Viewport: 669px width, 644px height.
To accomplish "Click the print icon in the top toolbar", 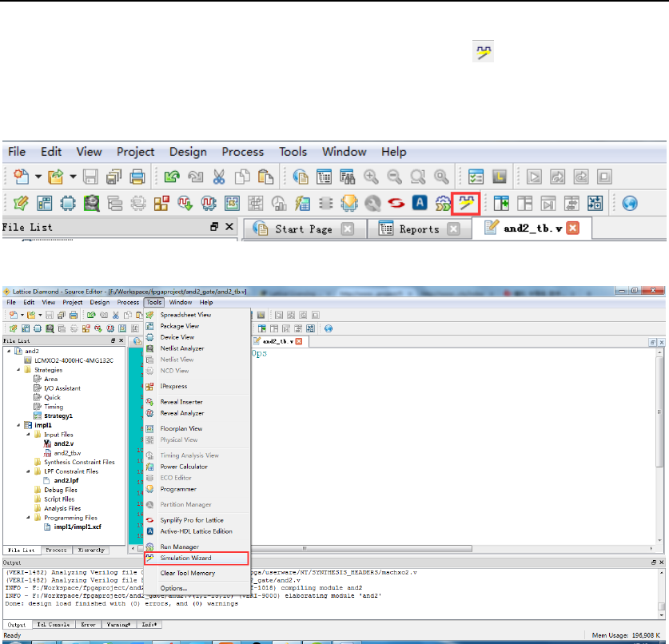I will (x=137, y=177).
